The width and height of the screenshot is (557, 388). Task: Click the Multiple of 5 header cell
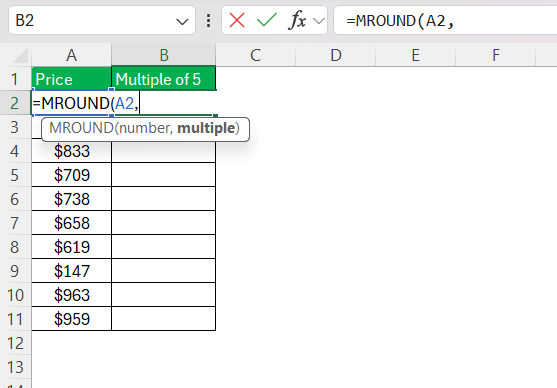[x=163, y=79]
